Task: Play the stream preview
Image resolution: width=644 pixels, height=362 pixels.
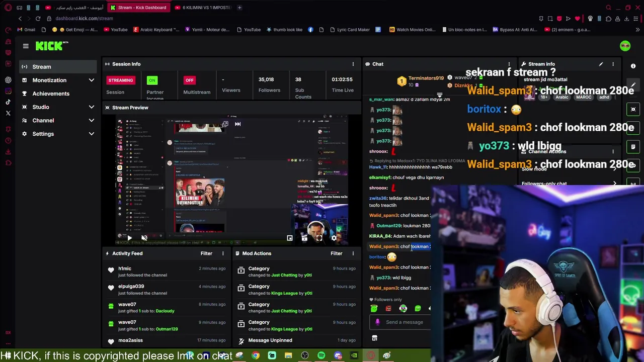Action: (129, 238)
